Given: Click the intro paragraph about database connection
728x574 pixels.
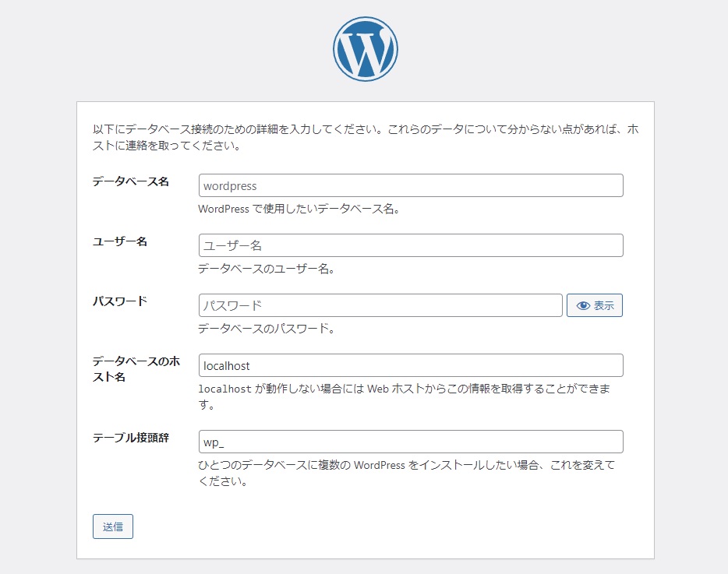Looking at the screenshot, I should (x=365, y=136).
